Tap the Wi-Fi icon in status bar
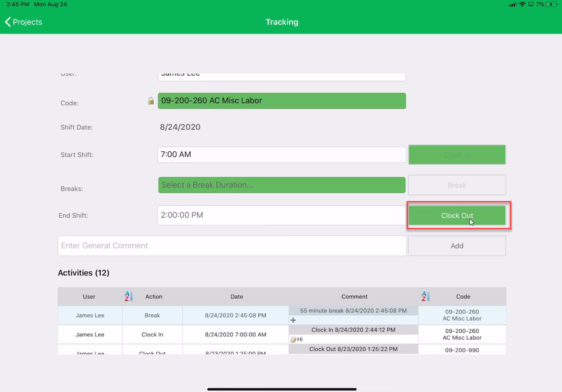Viewport: 562px width, 392px height. tap(522, 4)
